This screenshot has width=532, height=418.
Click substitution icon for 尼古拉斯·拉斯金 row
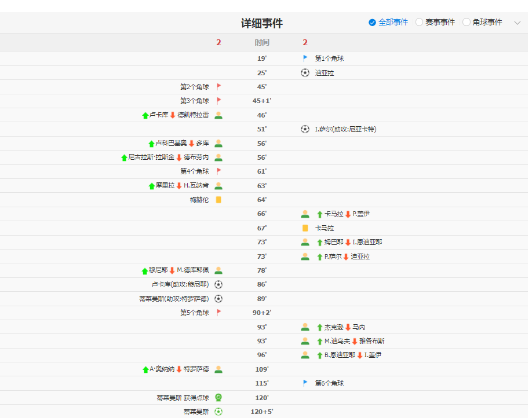click(218, 157)
